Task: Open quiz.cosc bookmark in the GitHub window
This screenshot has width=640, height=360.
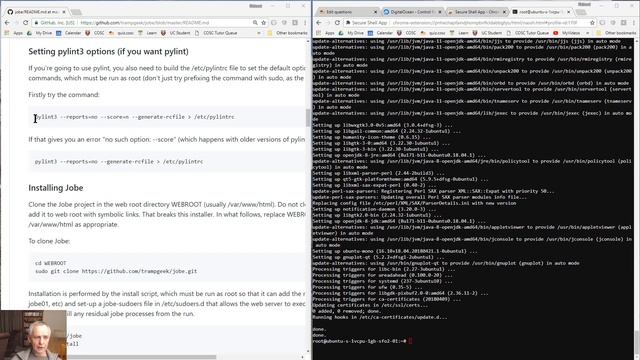Action: pyautogui.click(x=122, y=33)
